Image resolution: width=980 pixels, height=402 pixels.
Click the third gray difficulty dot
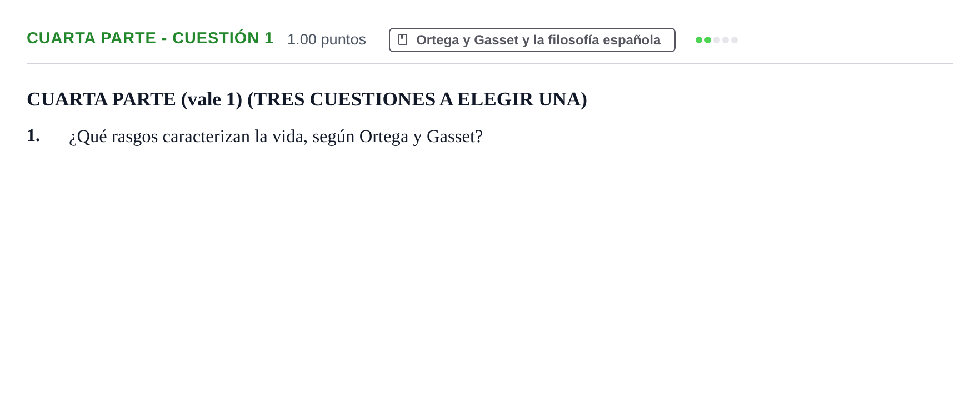coord(717,40)
